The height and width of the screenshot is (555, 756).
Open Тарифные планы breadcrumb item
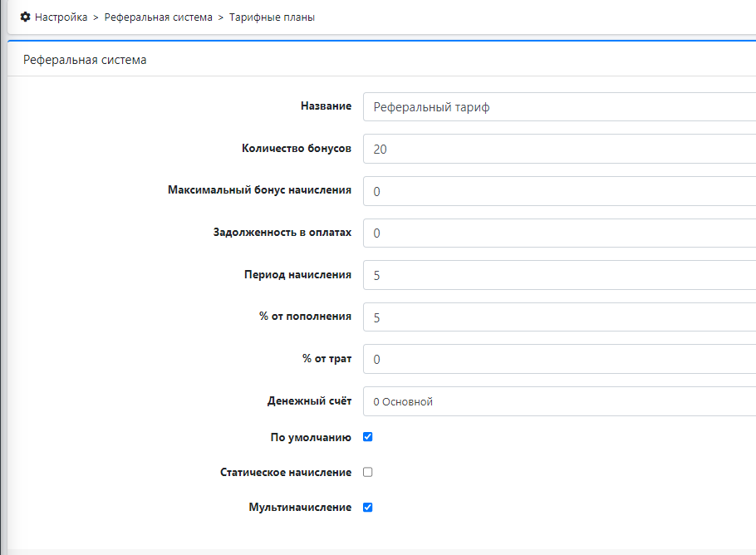272,17
